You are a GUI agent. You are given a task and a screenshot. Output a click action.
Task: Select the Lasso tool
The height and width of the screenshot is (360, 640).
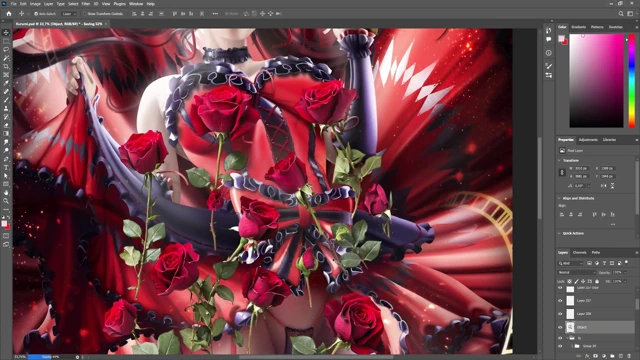point(6,49)
